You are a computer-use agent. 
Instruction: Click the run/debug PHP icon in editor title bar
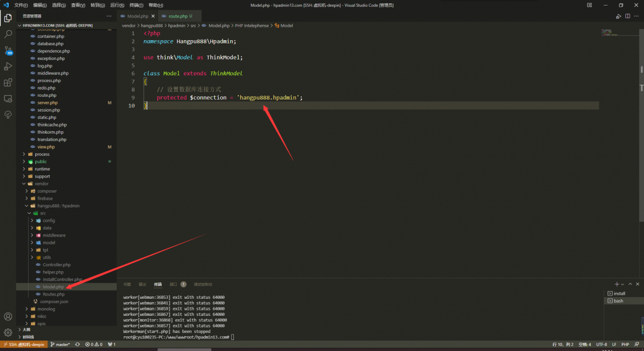pyautogui.click(x=619, y=16)
